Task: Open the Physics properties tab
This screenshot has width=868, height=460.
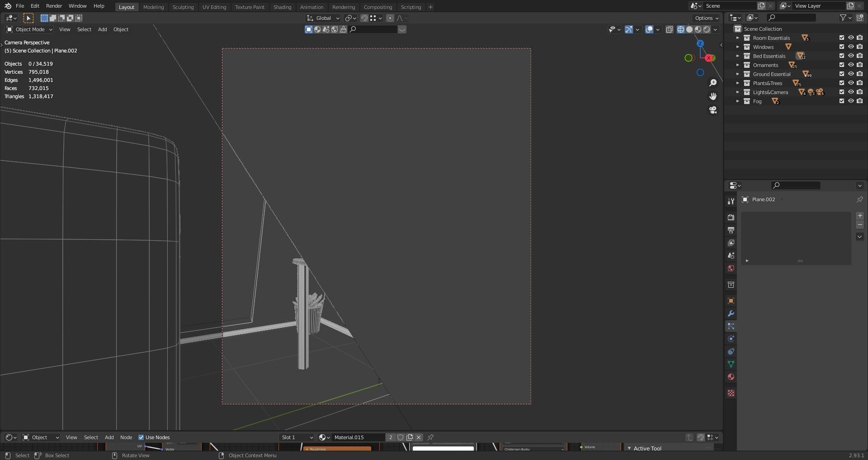Action: 731,339
